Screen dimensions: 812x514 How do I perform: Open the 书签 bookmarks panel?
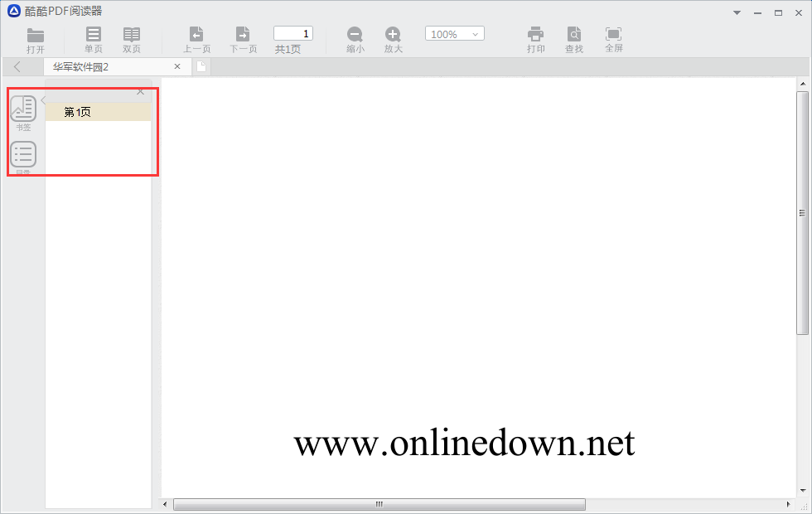click(x=23, y=113)
